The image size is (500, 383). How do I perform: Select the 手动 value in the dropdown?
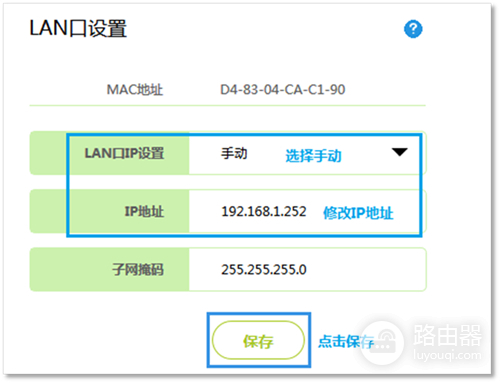(234, 153)
